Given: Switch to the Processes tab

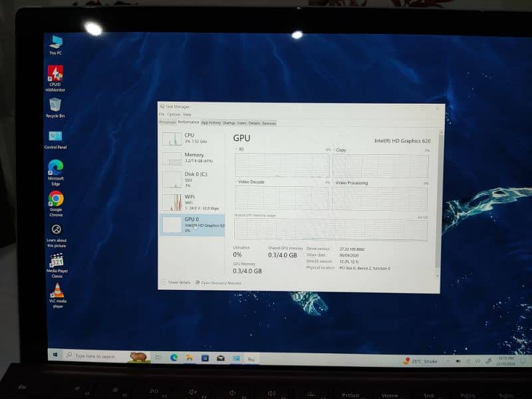Looking at the screenshot, I should [x=167, y=122].
